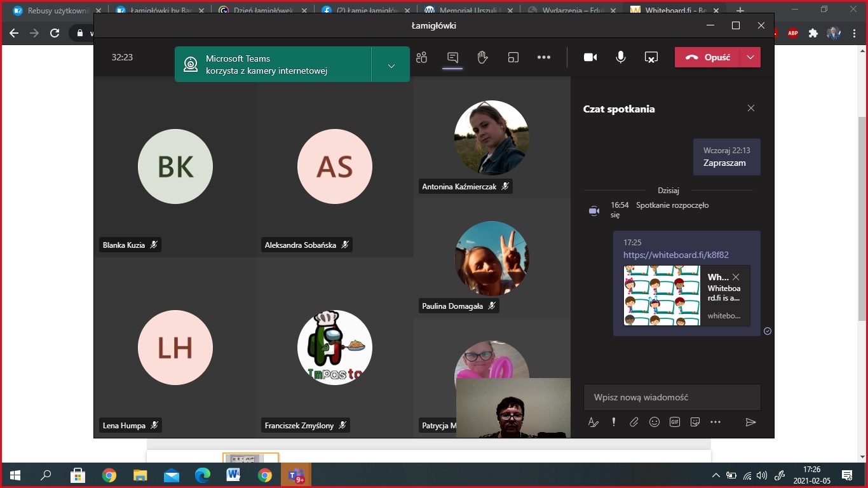This screenshot has height=488, width=868.
Task: Switch to the Whiteboard.fi browser tab
Action: pyautogui.click(x=674, y=11)
